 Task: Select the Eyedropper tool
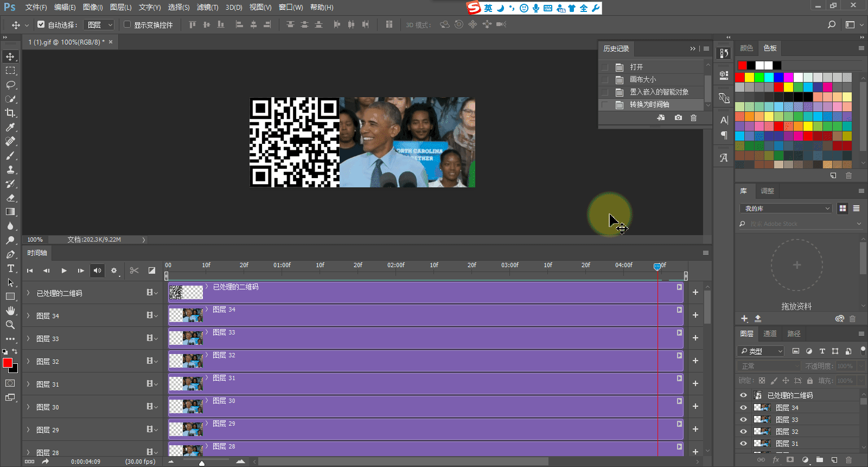pos(10,127)
